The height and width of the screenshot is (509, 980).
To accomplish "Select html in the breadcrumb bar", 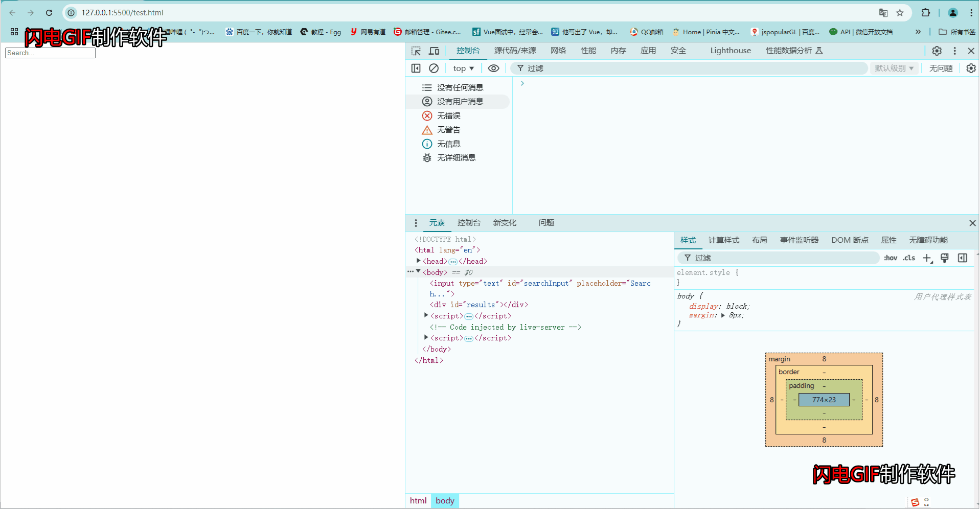I will 418,501.
